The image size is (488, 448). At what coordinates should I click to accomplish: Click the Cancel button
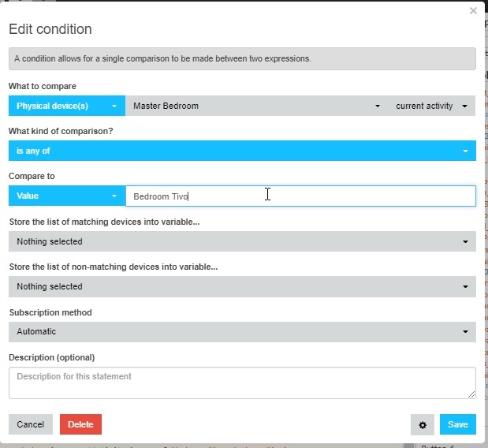(x=31, y=424)
